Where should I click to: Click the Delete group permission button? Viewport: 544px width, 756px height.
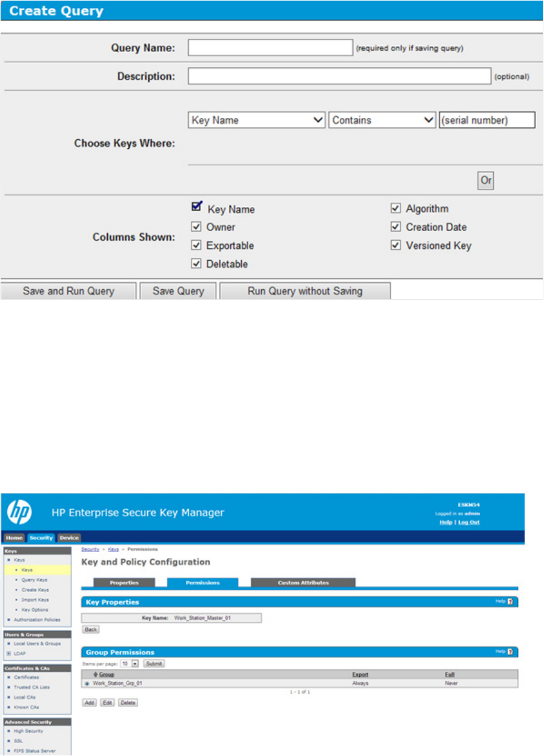[x=128, y=702]
